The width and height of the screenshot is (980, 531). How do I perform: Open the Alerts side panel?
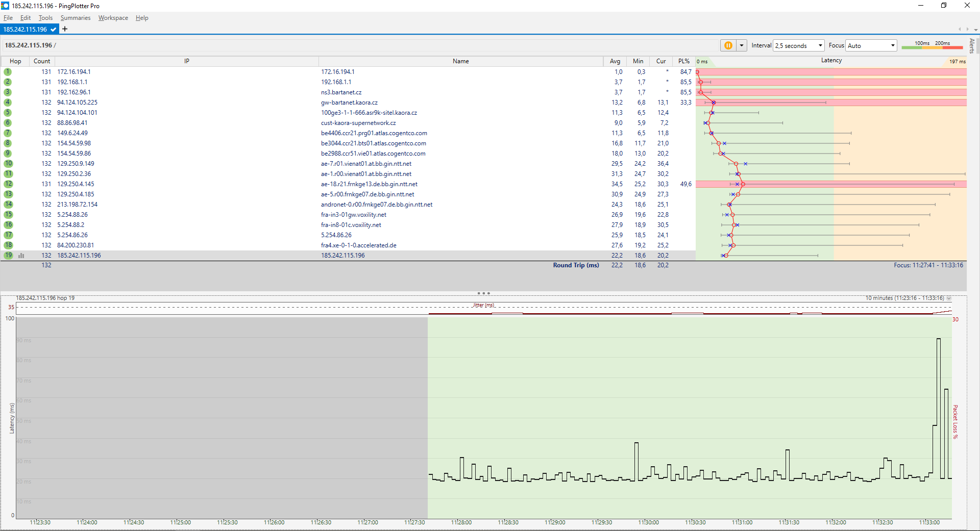point(972,46)
